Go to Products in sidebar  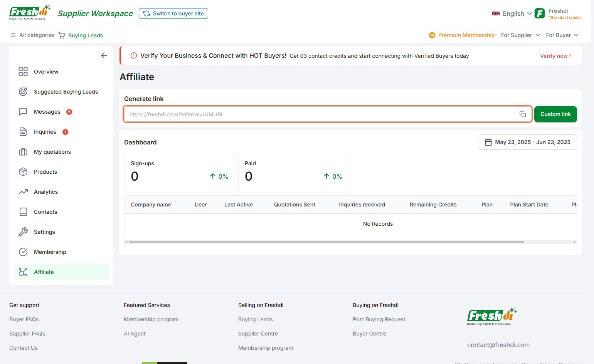coord(45,172)
